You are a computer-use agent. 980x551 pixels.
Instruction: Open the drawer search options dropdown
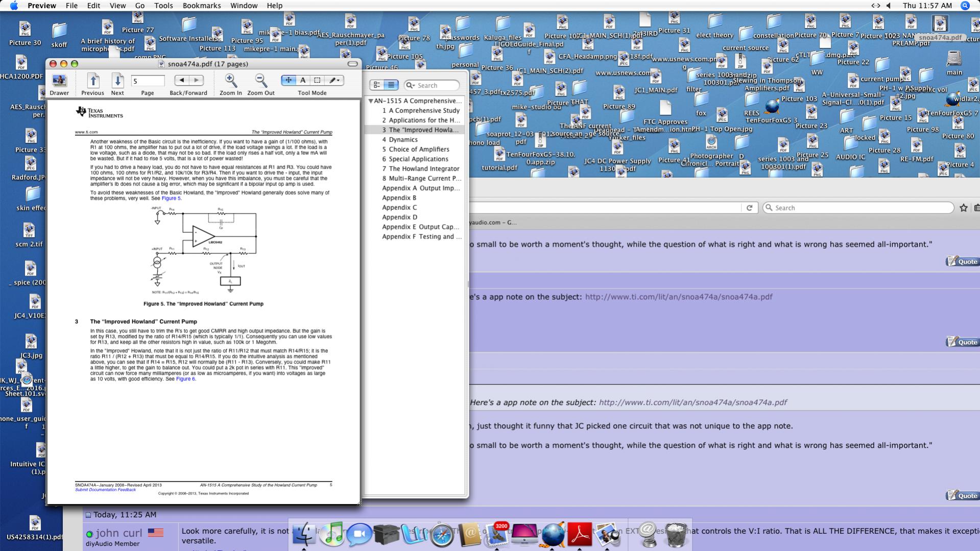[x=410, y=85]
